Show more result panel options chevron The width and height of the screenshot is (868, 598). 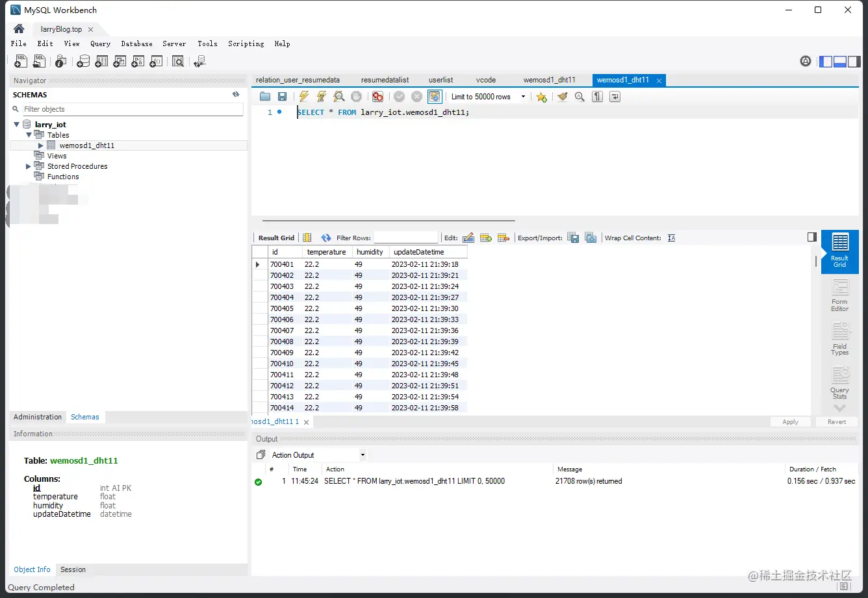pyautogui.click(x=839, y=408)
